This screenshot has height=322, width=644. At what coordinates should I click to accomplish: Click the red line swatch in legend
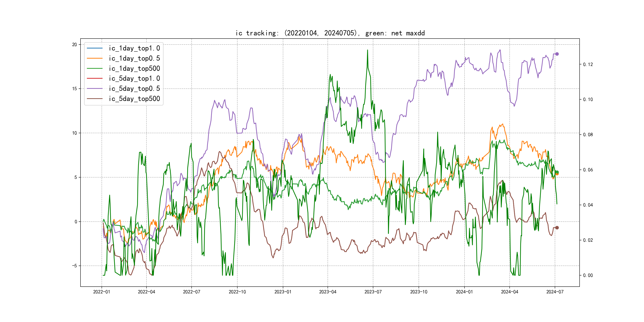[94, 78]
